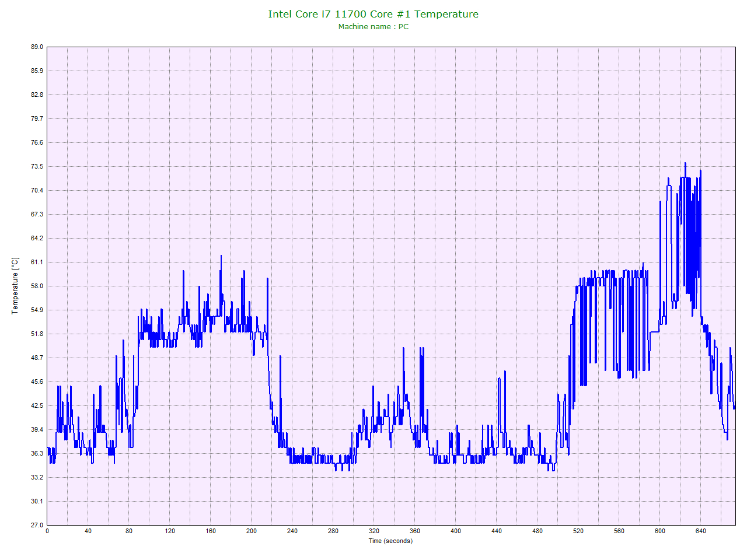The height and width of the screenshot is (560, 747).
Task: Click the 33.2 y-axis value
Action: (x=37, y=477)
